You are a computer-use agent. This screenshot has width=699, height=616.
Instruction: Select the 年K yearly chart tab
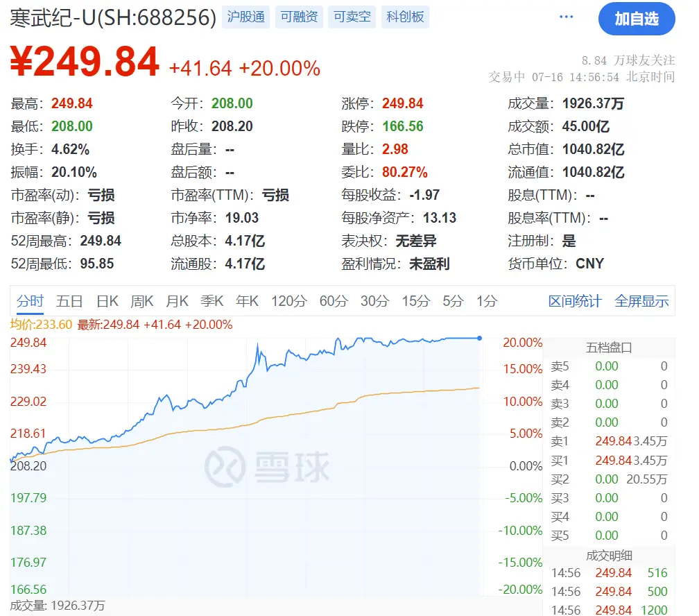point(247,301)
